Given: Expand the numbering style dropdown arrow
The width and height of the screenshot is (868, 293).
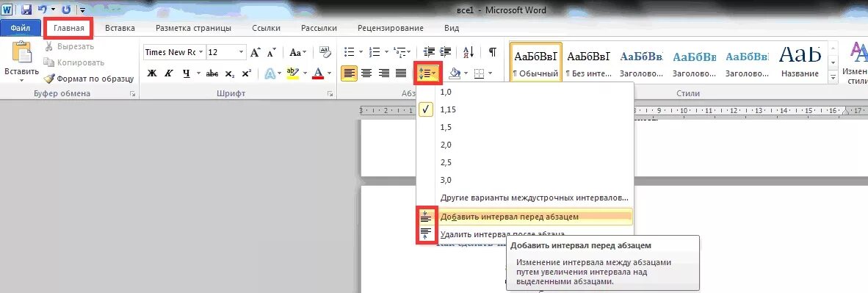Looking at the screenshot, I should [x=386, y=53].
